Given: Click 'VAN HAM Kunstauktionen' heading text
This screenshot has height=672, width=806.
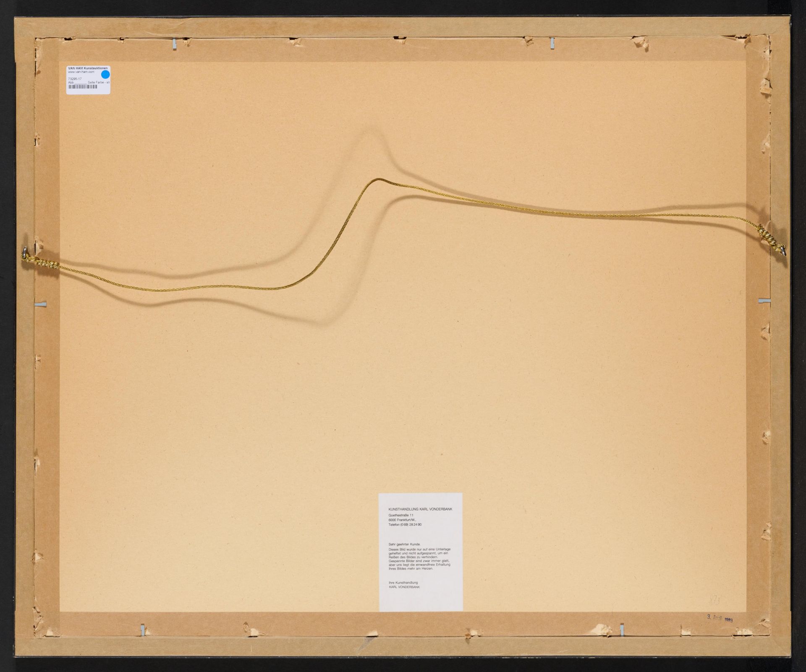Looking at the screenshot, I should pyautogui.click(x=88, y=68).
